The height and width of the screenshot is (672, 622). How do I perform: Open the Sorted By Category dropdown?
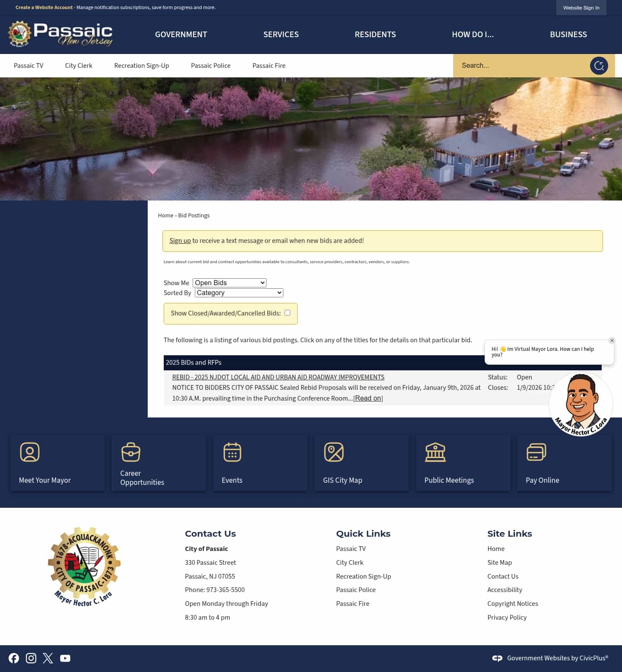pyautogui.click(x=238, y=293)
